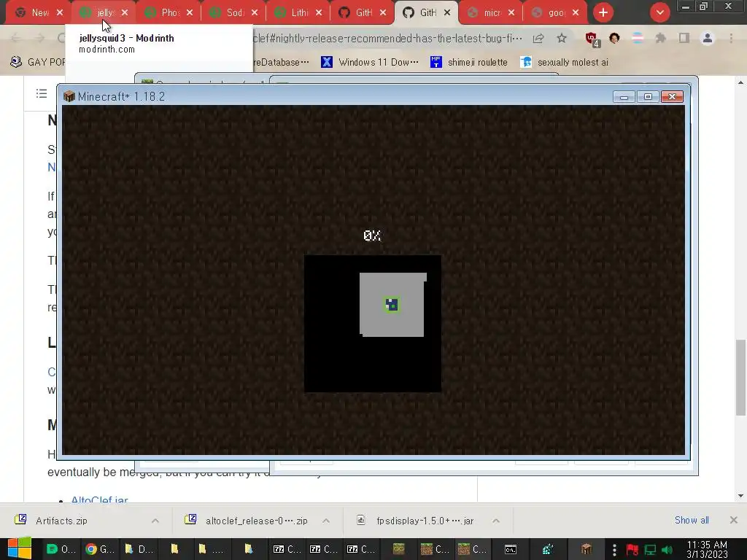
Task: Open the third 7-Zip taskbar window
Action: coord(361,549)
